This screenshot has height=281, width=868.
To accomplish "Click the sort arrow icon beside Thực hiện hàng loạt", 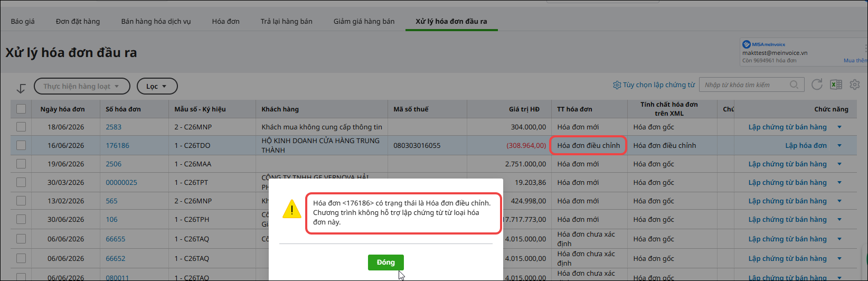I will coord(21,88).
